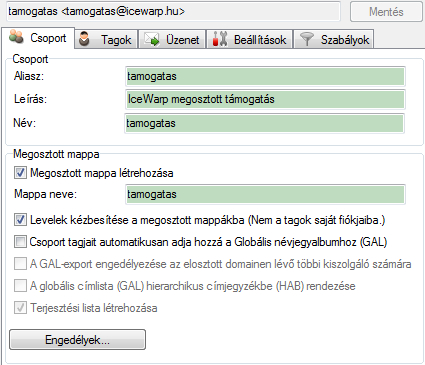Open the Szabályok tab
Viewport: 425px width, 365px height.
(334, 40)
